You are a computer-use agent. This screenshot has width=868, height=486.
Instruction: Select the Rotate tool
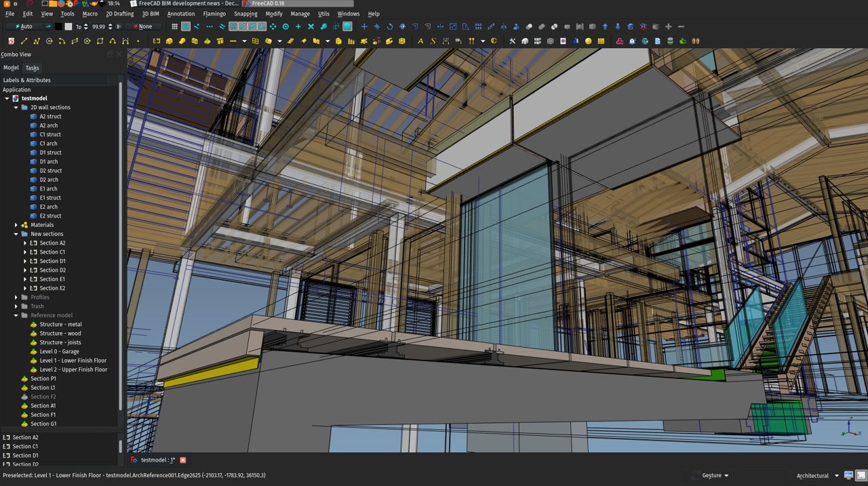point(390,26)
